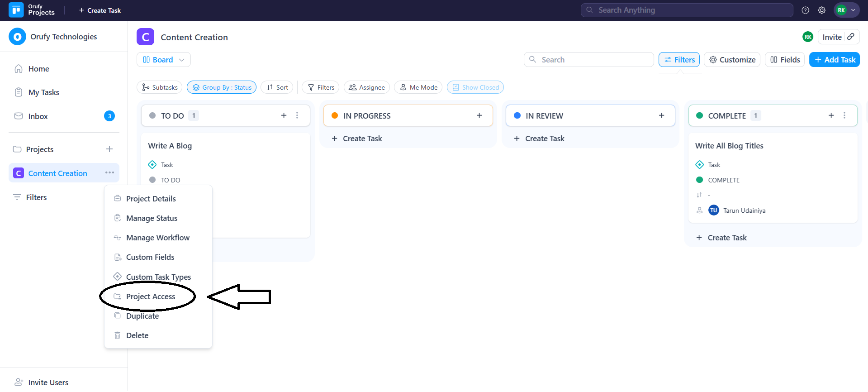Open the Assignee filter
Image resolution: width=868 pixels, height=392 pixels.
click(366, 87)
